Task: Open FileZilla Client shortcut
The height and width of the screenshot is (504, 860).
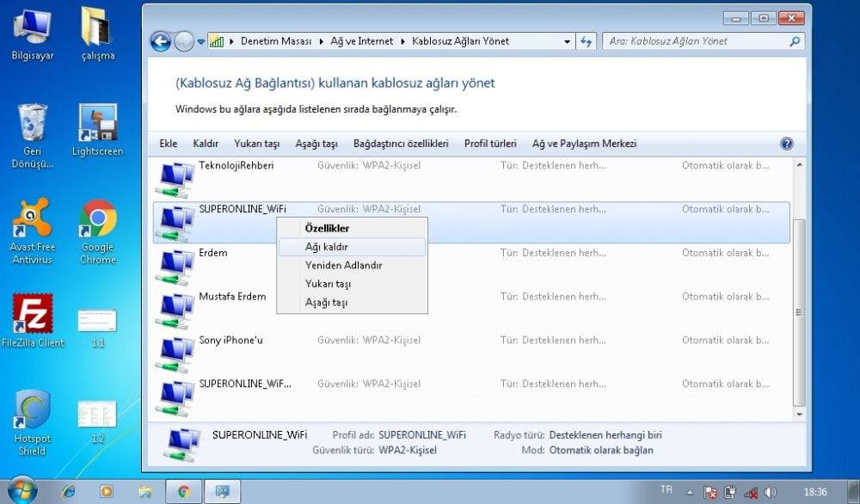Action: pyautogui.click(x=33, y=321)
